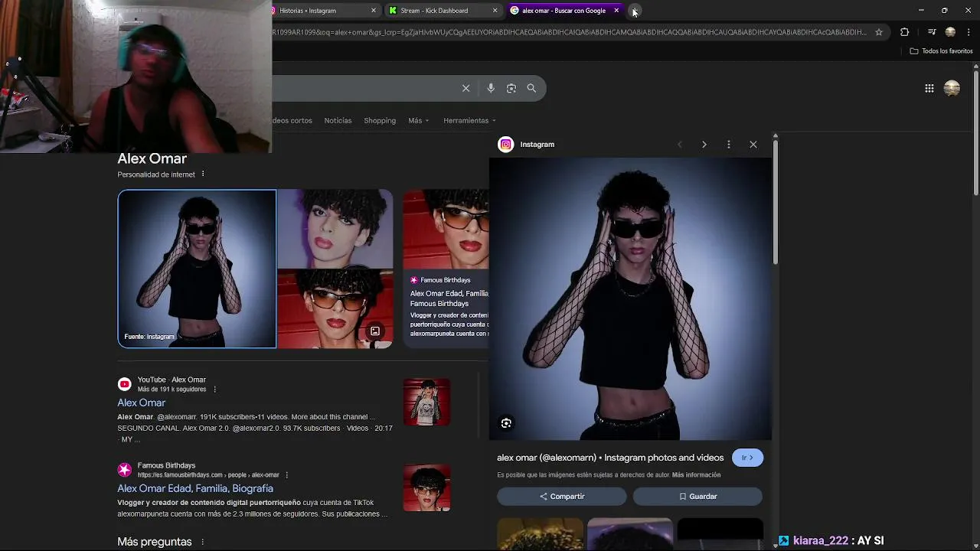The width and height of the screenshot is (980, 551).
Task: Click the Famous Birthdays result favicon
Action: [124, 470]
